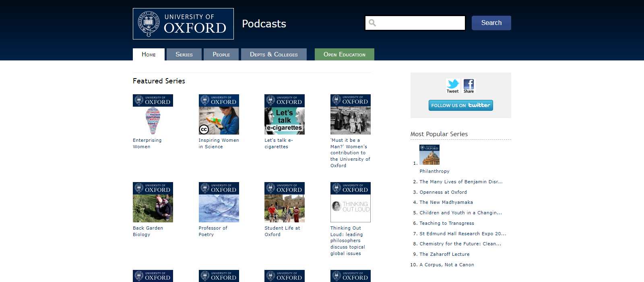The width and height of the screenshot is (644, 282).
Task: Click the magnifying glass icon in search box
Action: (372, 23)
